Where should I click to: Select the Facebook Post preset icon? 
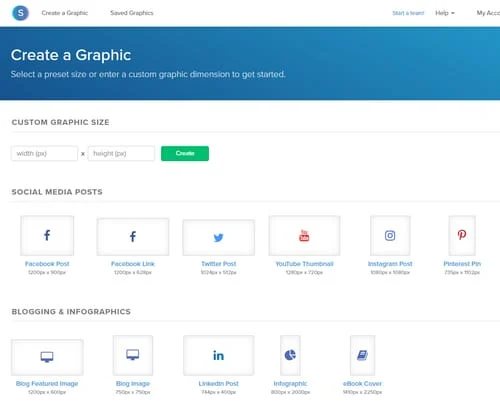[x=47, y=235]
